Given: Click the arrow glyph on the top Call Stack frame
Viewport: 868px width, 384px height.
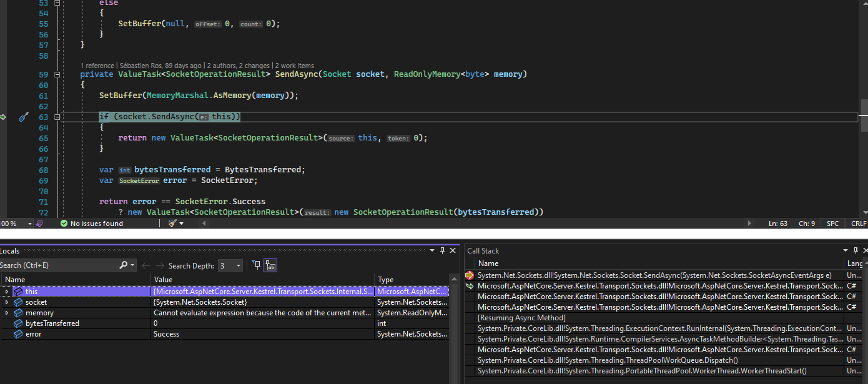Looking at the screenshot, I should [469, 275].
